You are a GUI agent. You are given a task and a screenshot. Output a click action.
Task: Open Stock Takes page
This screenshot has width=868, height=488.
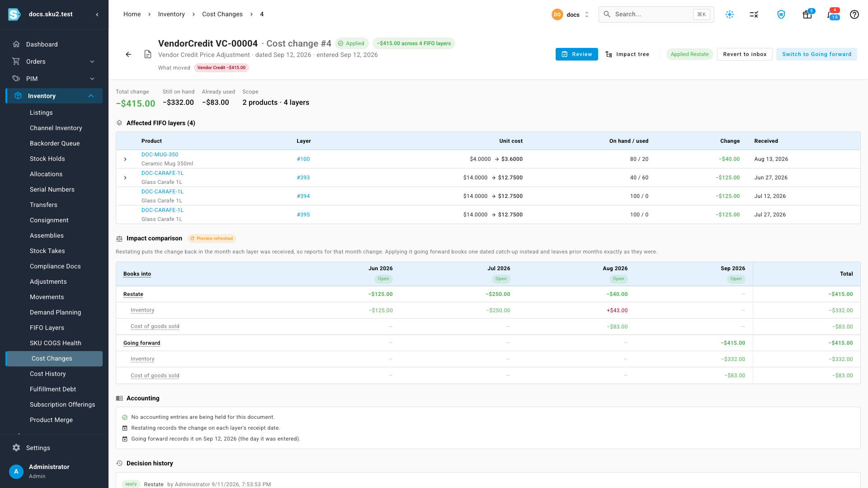point(47,251)
